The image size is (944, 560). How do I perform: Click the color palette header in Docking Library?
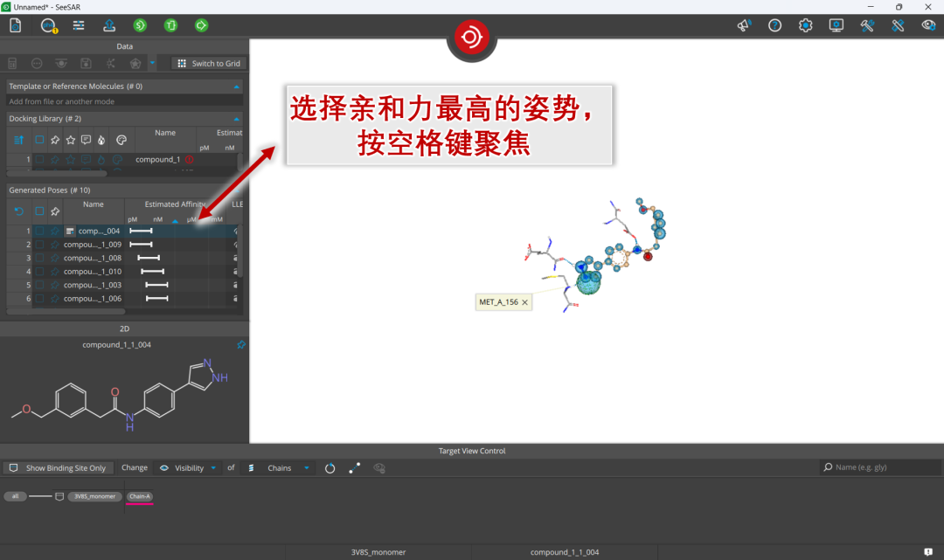point(121,140)
